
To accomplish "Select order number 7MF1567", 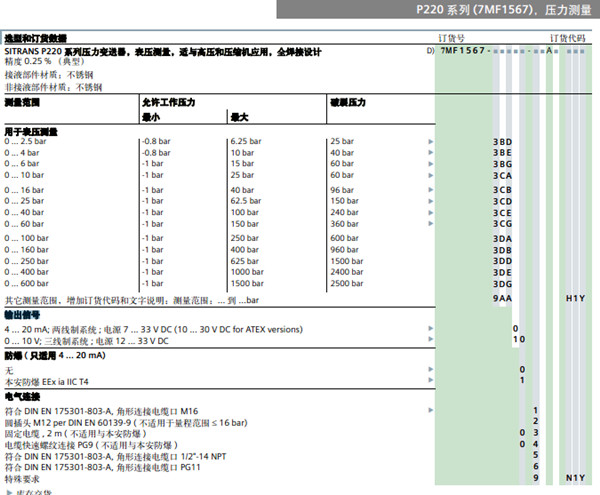I will click(463, 50).
